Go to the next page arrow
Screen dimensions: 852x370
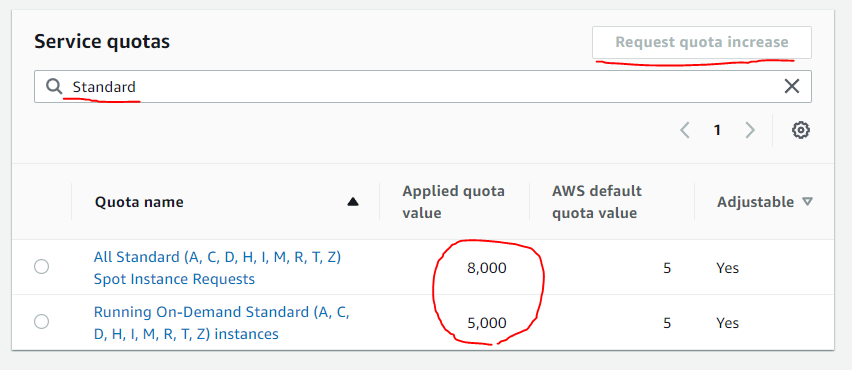tap(750, 130)
